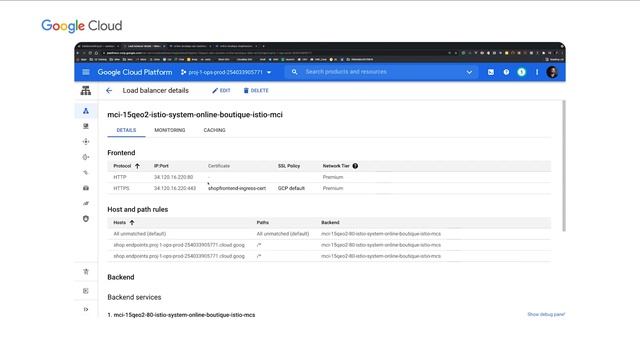Select the Load balancer browser tab

coord(143,46)
